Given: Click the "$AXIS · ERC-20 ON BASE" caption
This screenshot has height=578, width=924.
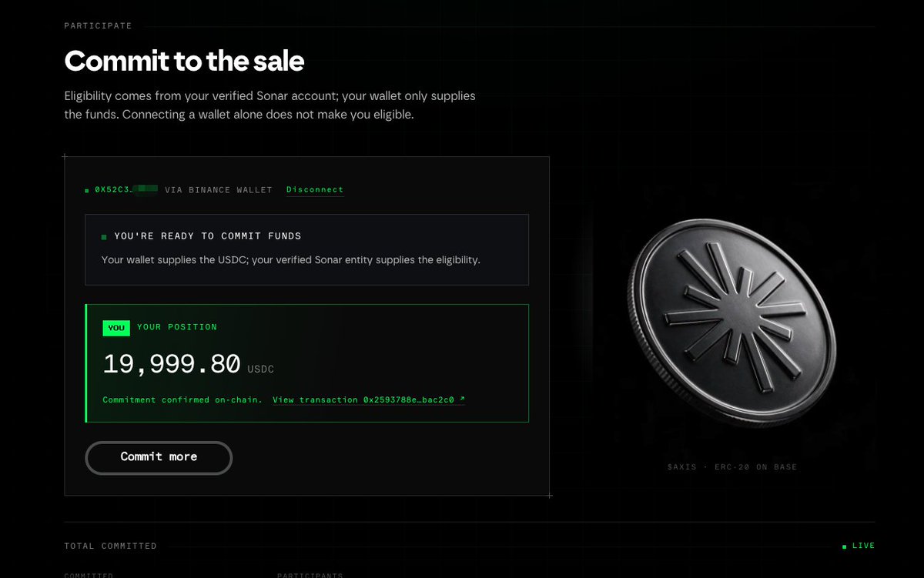Looking at the screenshot, I should [732, 467].
